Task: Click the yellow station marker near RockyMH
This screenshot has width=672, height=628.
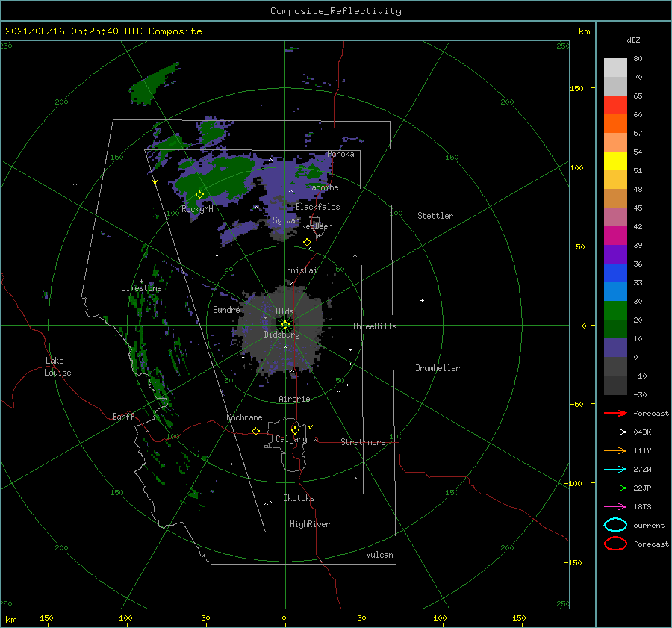Action: tap(199, 195)
